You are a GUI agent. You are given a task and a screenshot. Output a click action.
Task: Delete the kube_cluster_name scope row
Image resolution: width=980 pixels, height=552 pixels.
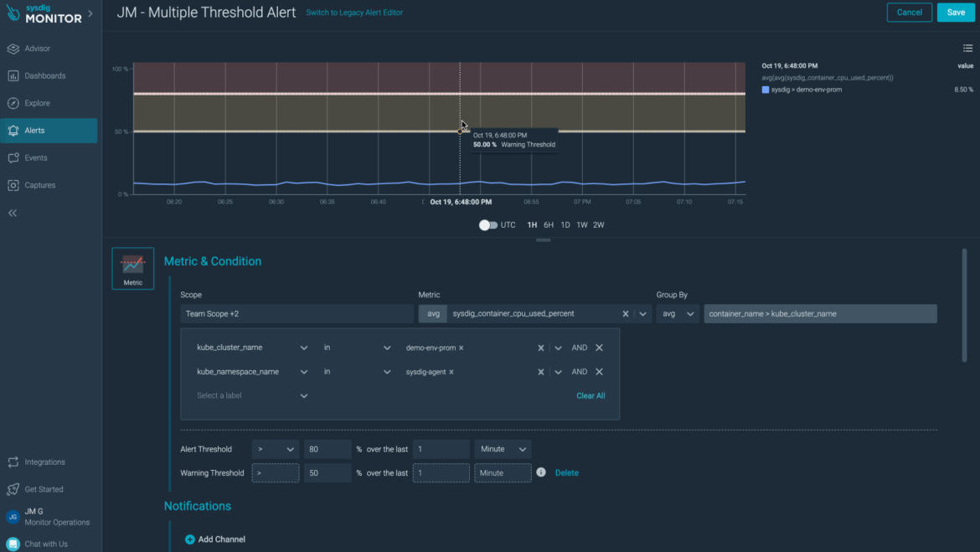[599, 348]
